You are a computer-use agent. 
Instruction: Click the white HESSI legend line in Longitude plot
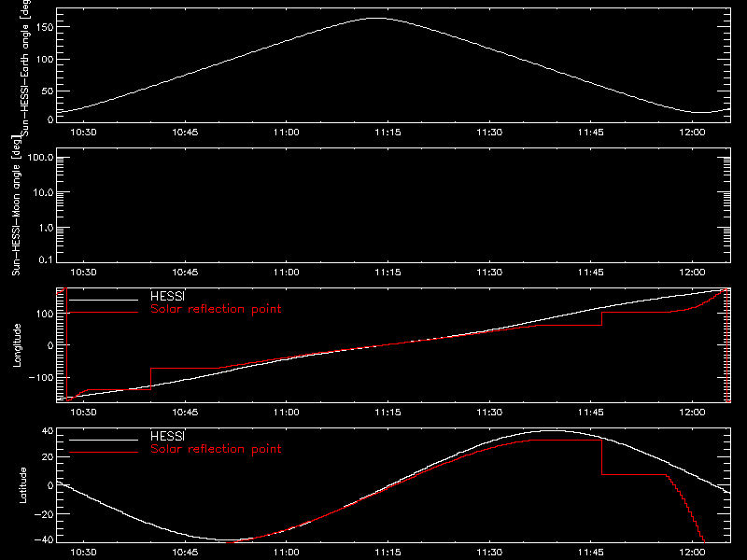pyautogui.click(x=104, y=300)
